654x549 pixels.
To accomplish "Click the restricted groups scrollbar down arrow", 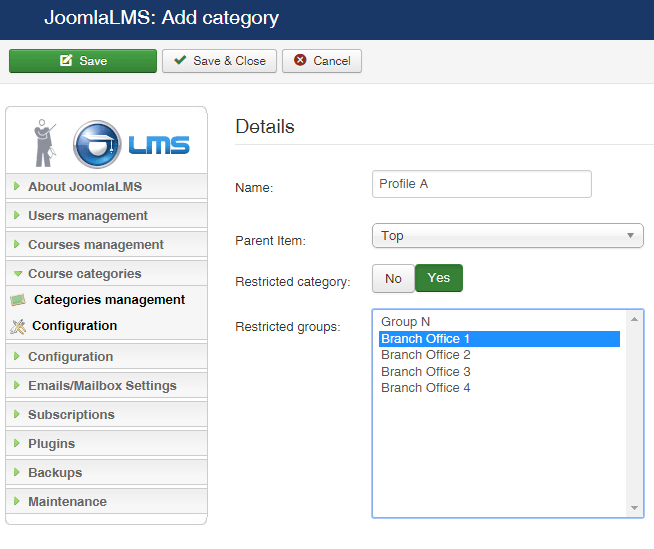I will [x=636, y=509].
